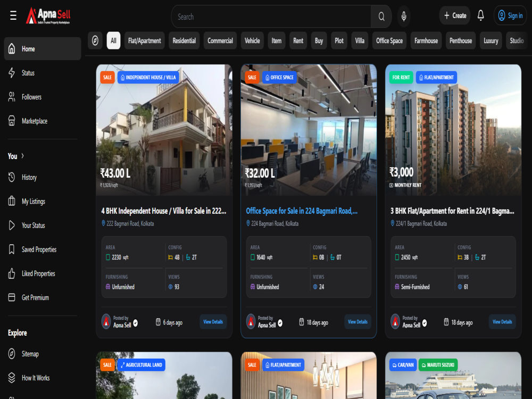Select the Buy filter chip
The height and width of the screenshot is (399, 532).
click(319, 41)
